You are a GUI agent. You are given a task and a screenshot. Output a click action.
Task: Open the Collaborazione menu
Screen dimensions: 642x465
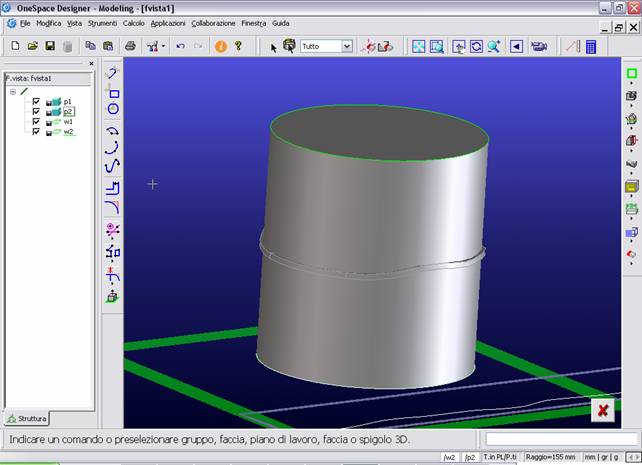pyautogui.click(x=213, y=23)
